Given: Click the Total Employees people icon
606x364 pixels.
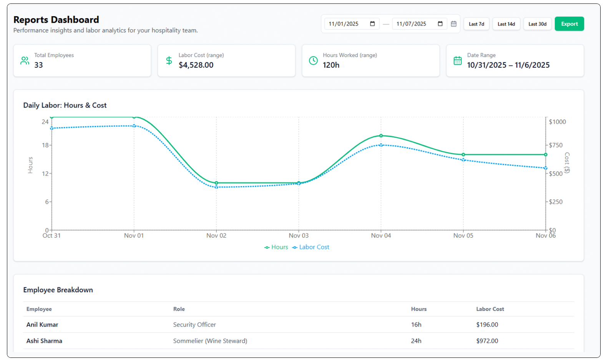Looking at the screenshot, I should [25, 61].
